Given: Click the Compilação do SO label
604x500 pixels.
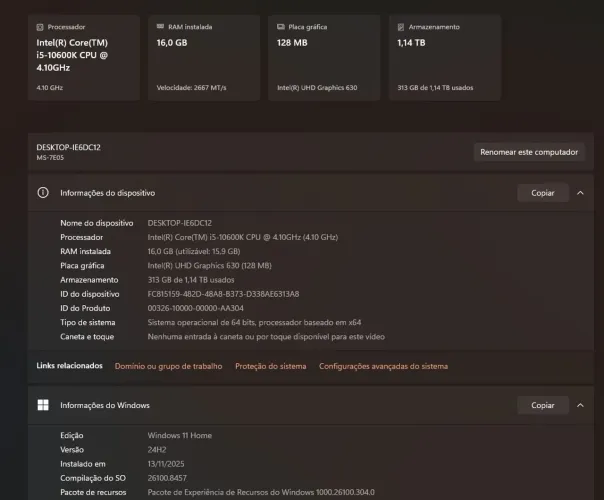Looking at the screenshot, I should [x=93, y=478].
